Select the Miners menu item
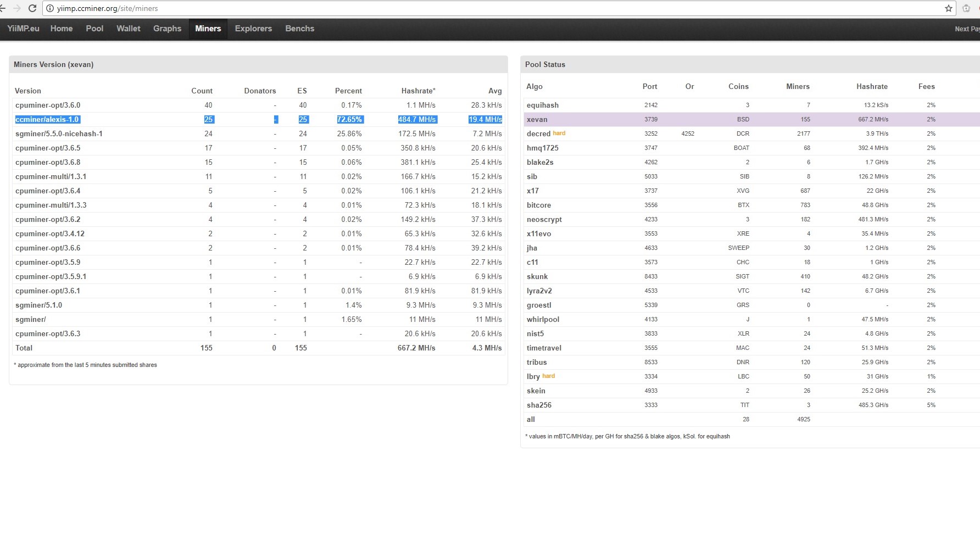The image size is (980, 551). 208,29
